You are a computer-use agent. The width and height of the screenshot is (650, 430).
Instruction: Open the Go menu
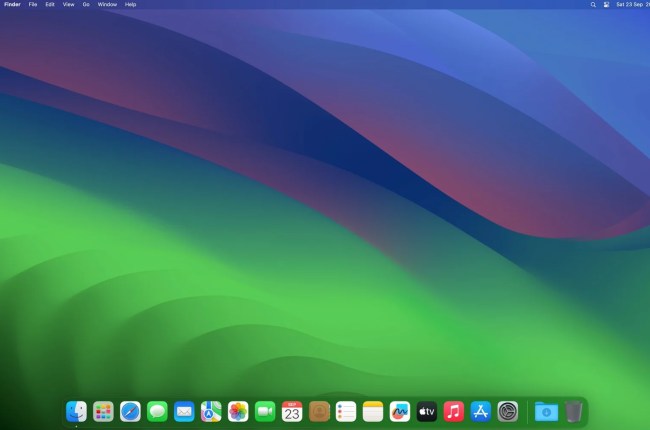pos(86,5)
